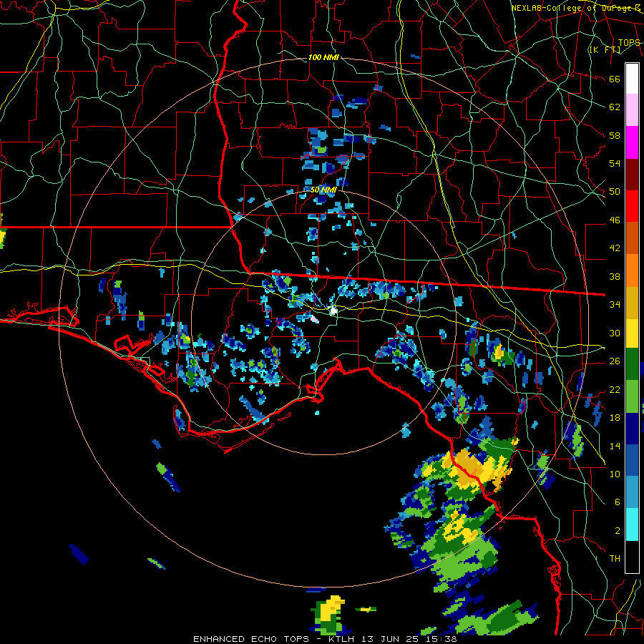Click the '50' legend value

[x=615, y=191]
